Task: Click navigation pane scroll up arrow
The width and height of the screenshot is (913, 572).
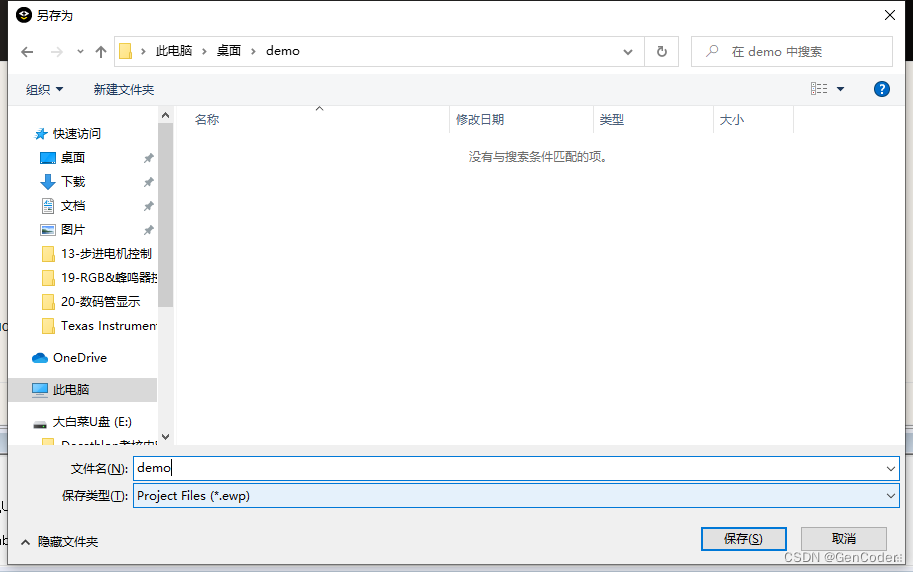Action: 165,115
